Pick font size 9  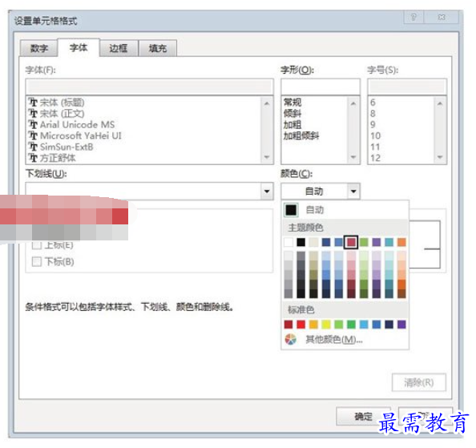(x=373, y=124)
